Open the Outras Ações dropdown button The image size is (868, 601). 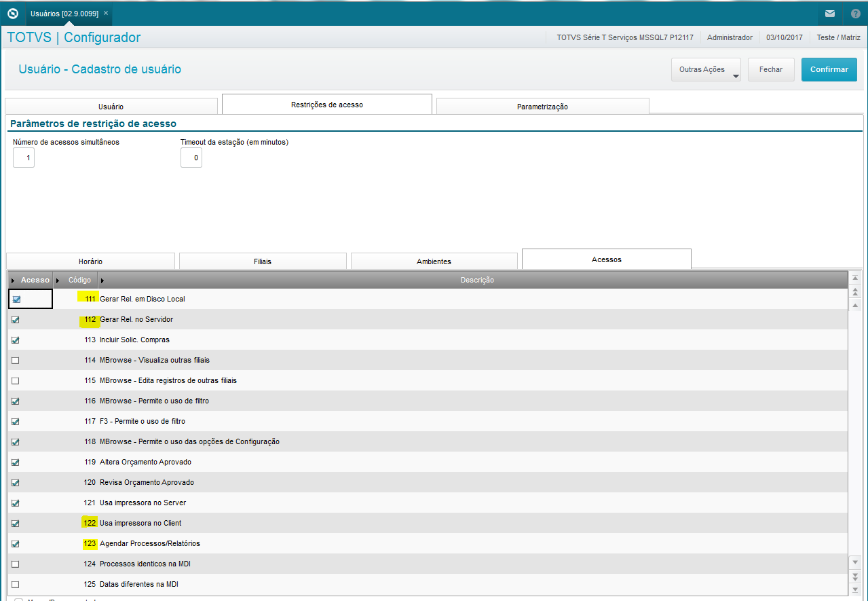click(x=706, y=69)
